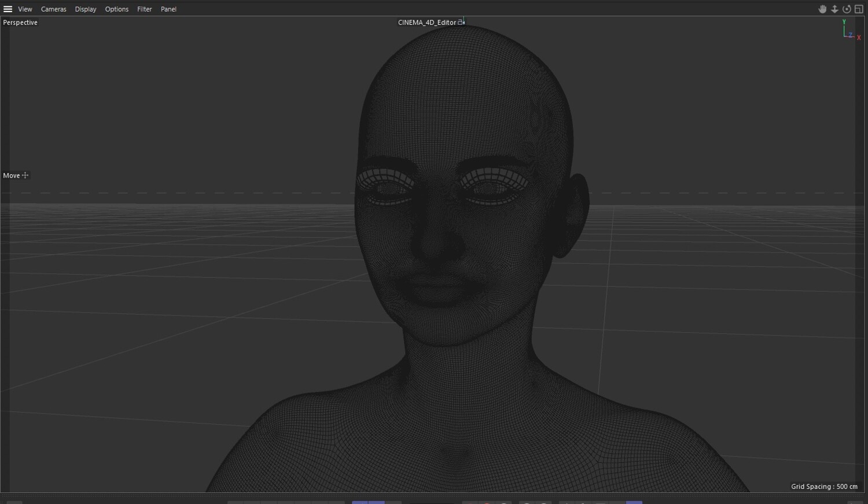Click the Move crosshair icon

[x=25, y=175]
